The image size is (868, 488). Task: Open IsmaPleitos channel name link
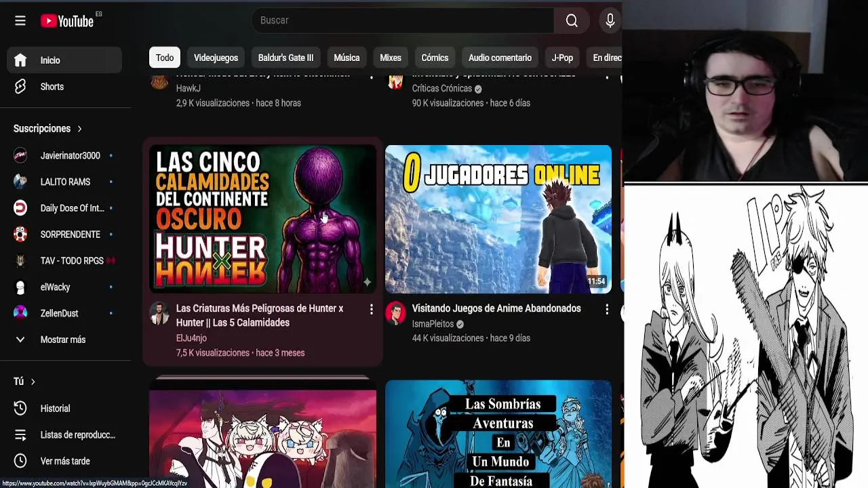[433, 324]
